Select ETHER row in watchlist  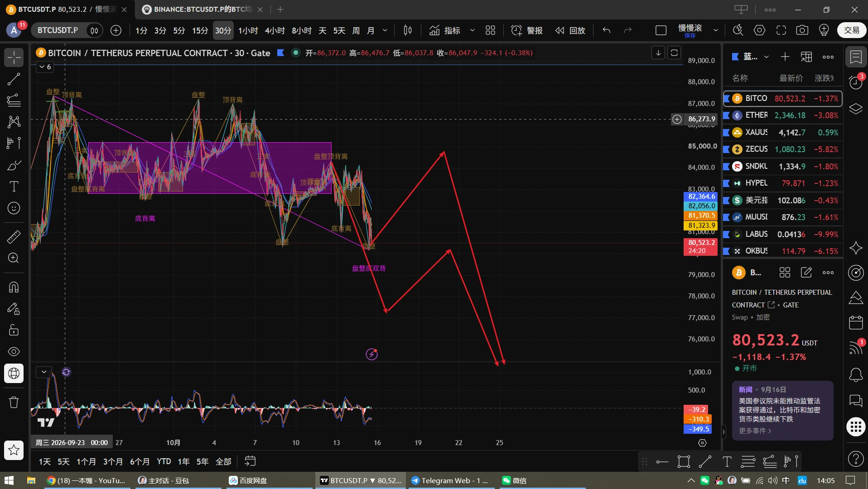point(782,115)
